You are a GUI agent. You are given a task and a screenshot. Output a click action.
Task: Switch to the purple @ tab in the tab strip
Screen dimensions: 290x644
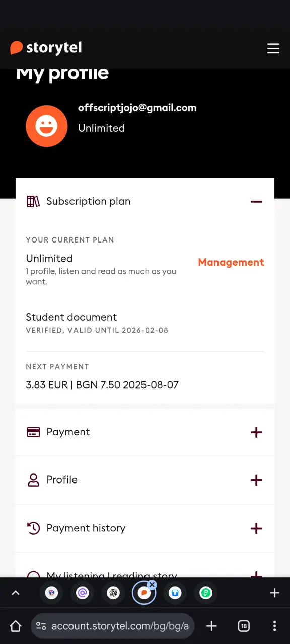pos(82,593)
